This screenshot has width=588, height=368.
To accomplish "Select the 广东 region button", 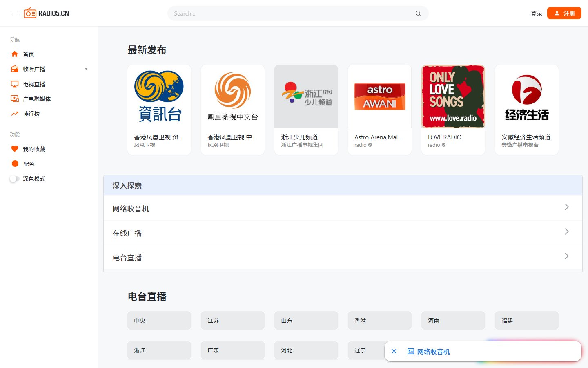I will pos(233,350).
